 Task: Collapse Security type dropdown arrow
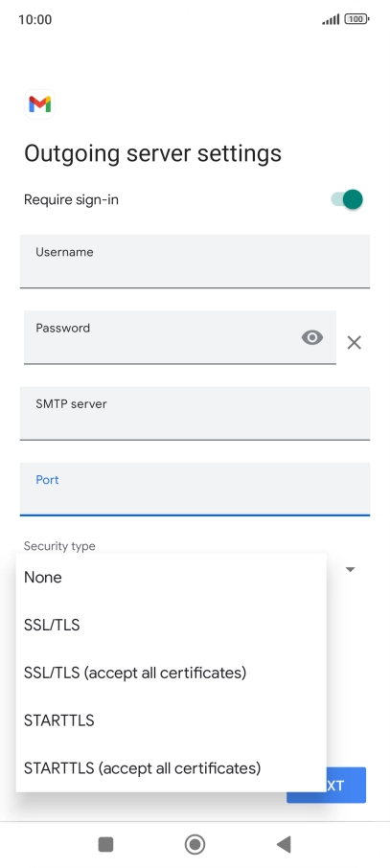click(x=350, y=569)
